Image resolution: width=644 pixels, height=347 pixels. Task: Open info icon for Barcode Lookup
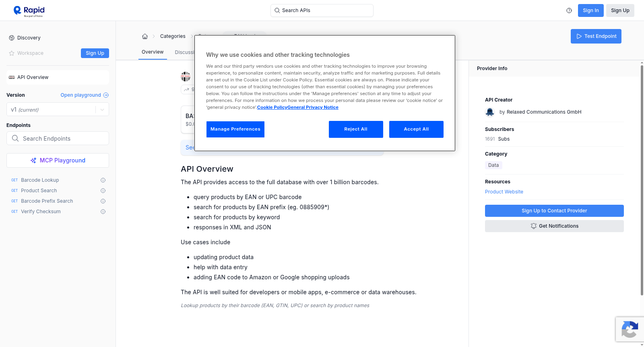pos(103,180)
